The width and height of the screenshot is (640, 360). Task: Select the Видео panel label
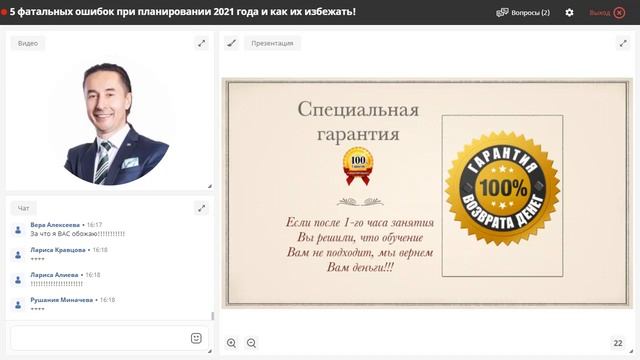pos(28,43)
